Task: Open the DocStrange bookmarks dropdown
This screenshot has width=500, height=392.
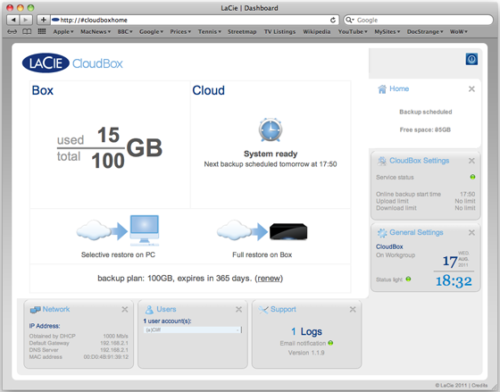Action: (x=425, y=32)
